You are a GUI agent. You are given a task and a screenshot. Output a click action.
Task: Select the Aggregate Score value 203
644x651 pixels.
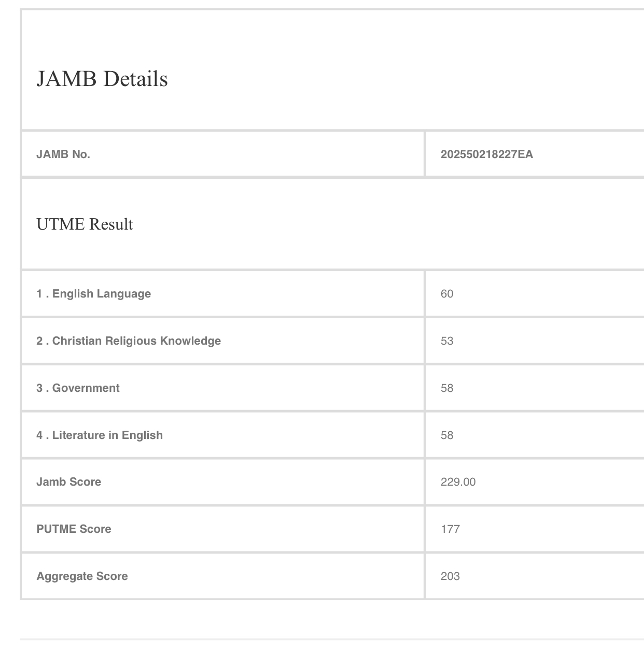450,576
